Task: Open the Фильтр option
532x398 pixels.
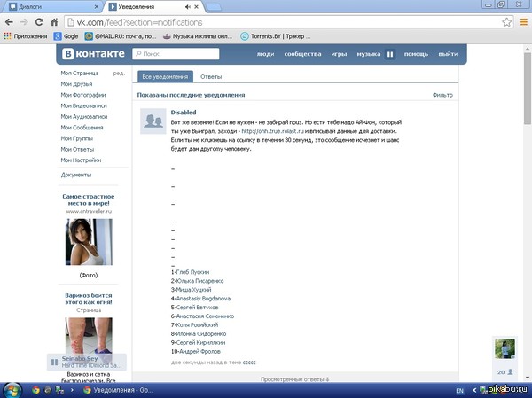Action: 442,95
